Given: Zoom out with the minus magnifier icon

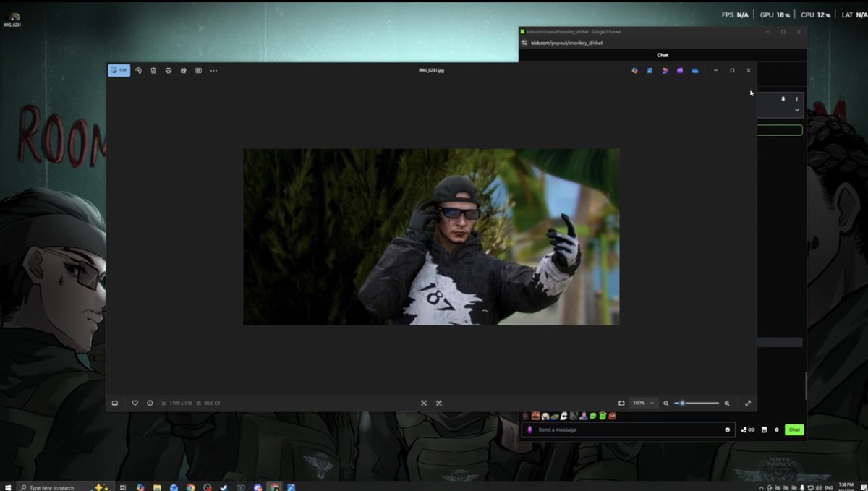Looking at the screenshot, I should point(666,403).
